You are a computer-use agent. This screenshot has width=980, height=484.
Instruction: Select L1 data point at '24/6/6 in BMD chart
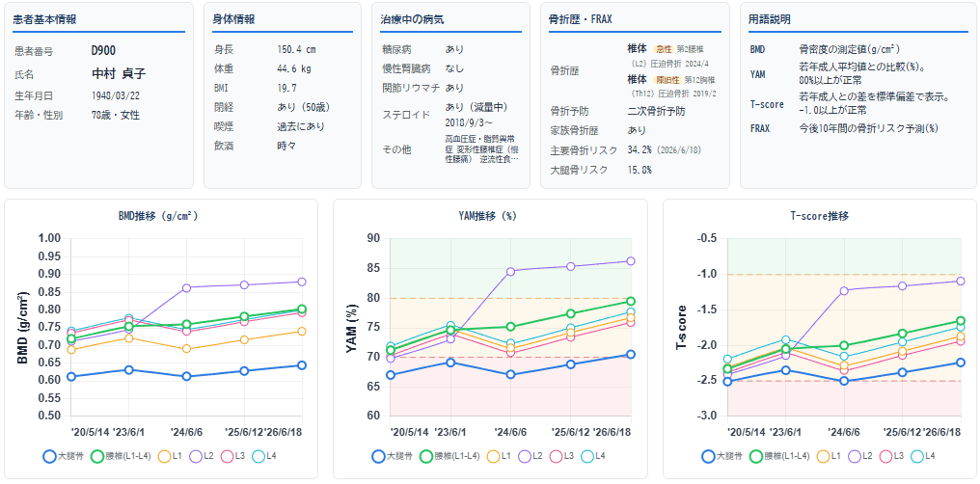pyautogui.click(x=186, y=348)
